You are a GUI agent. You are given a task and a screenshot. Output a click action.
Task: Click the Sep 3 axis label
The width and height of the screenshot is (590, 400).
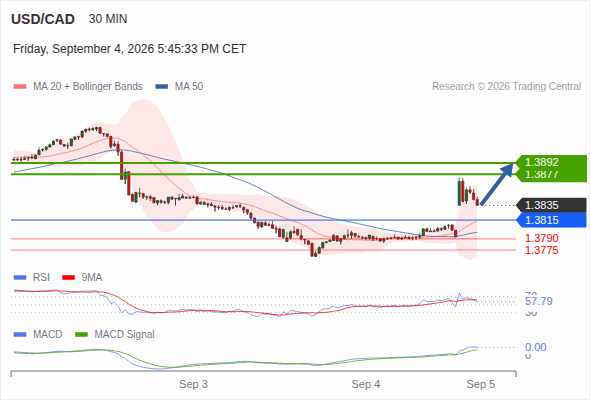coord(193,385)
